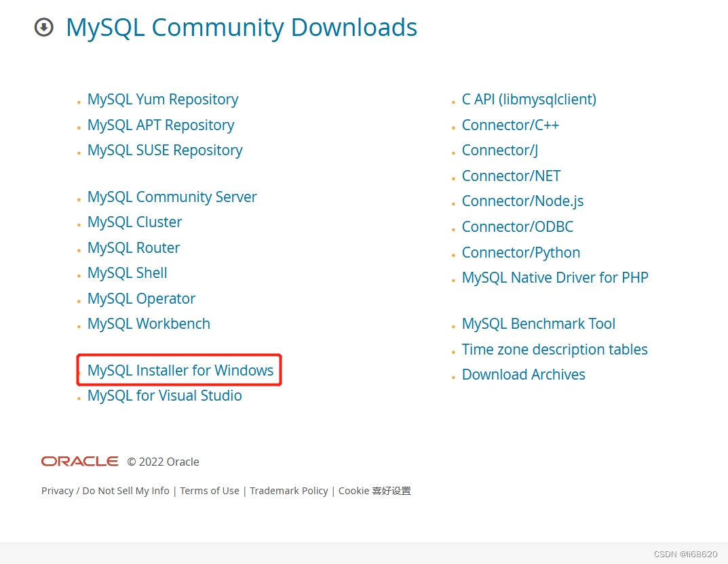Open the Connector/Node.js link
This screenshot has height=564, width=728.
pos(522,201)
